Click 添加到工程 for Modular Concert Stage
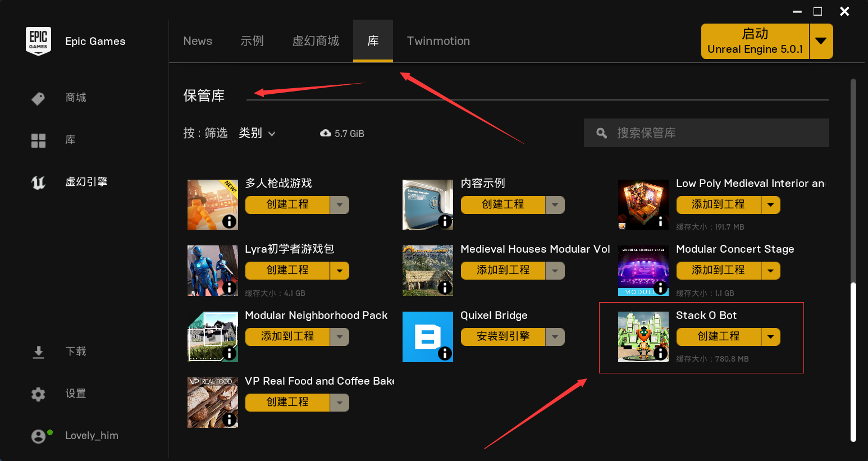 click(719, 271)
